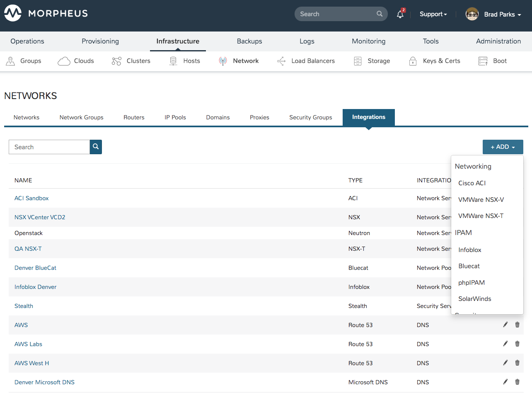
Task: Select the Infrastructure menu
Action: coord(178,41)
